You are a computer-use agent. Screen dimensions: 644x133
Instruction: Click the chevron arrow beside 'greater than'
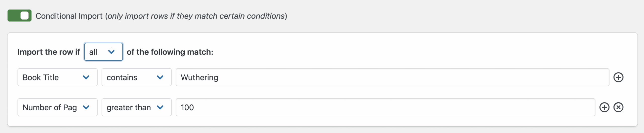(x=160, y=107)
